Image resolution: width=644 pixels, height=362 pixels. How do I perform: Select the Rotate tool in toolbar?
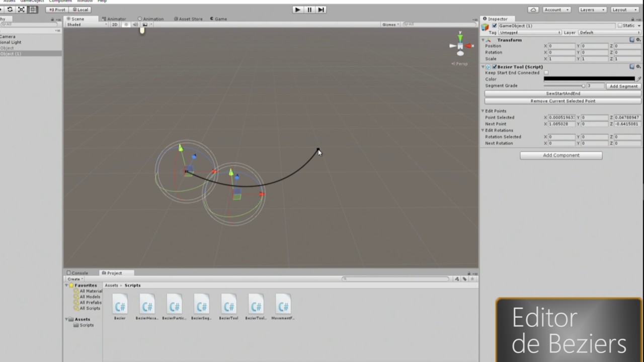coord(10,10)
